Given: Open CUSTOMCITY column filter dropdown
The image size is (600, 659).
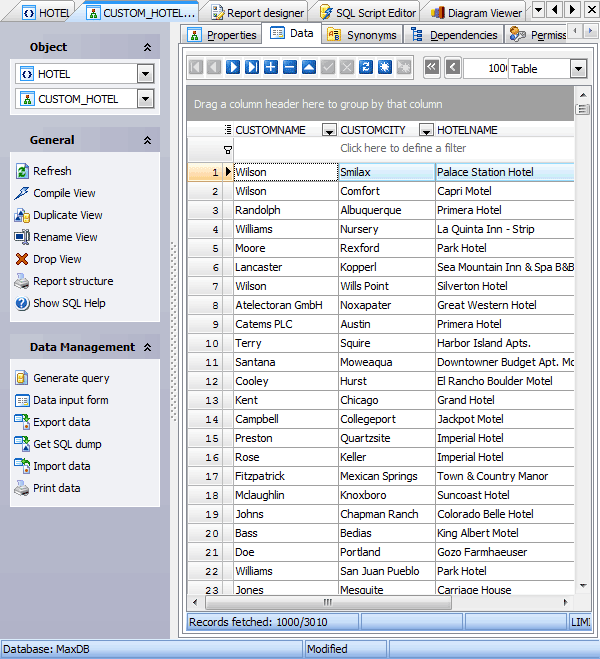Looking at the screenshot, I should point(426,130).
